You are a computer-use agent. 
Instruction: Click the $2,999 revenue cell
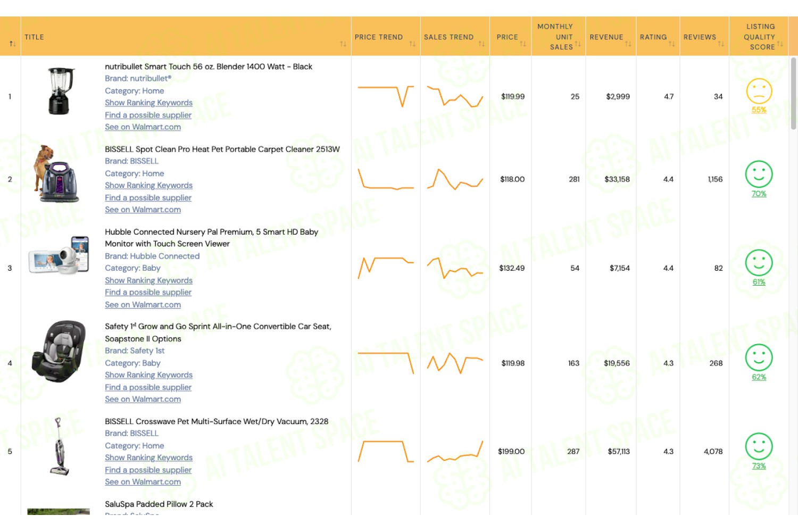click(618, 96)
